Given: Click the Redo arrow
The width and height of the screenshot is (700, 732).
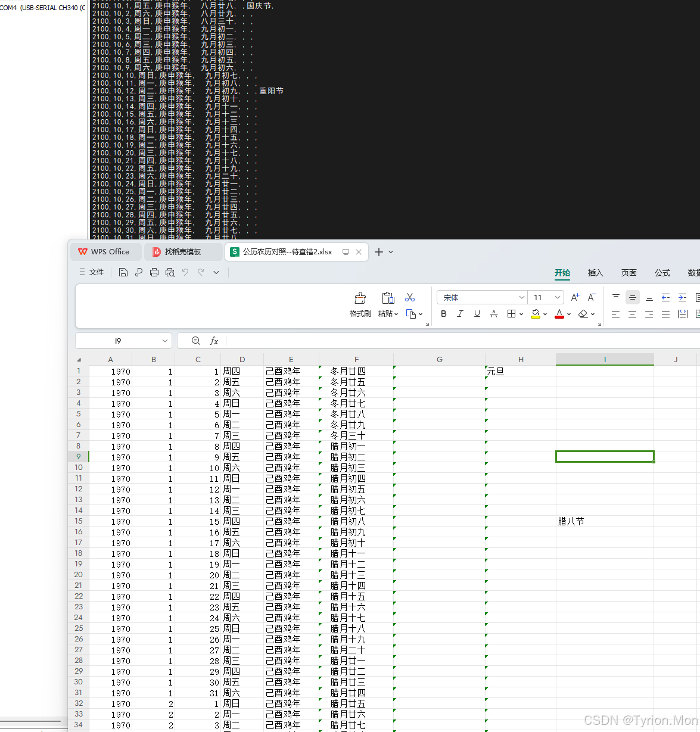Looking at the screenshot, I should 201,272.
